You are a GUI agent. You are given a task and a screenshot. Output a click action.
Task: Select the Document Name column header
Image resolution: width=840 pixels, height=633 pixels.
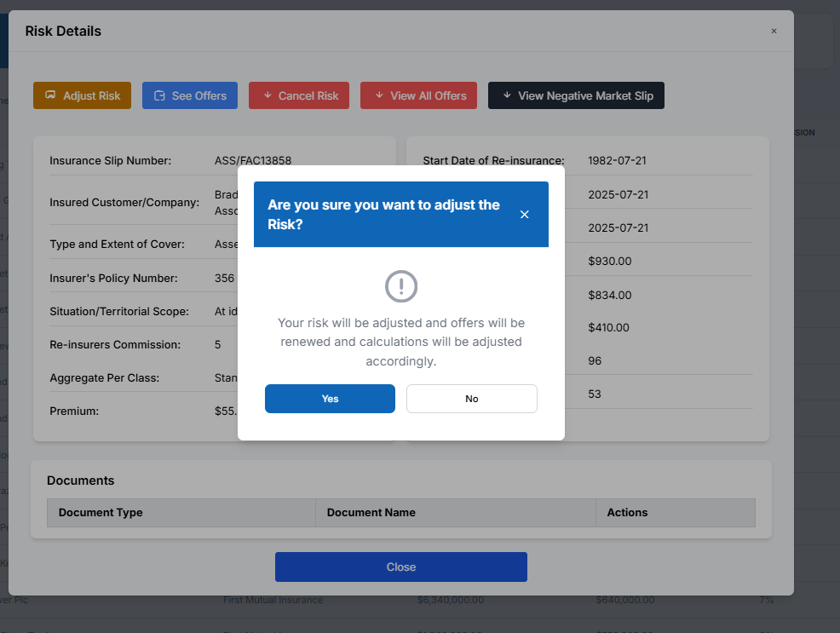(371, 513)
